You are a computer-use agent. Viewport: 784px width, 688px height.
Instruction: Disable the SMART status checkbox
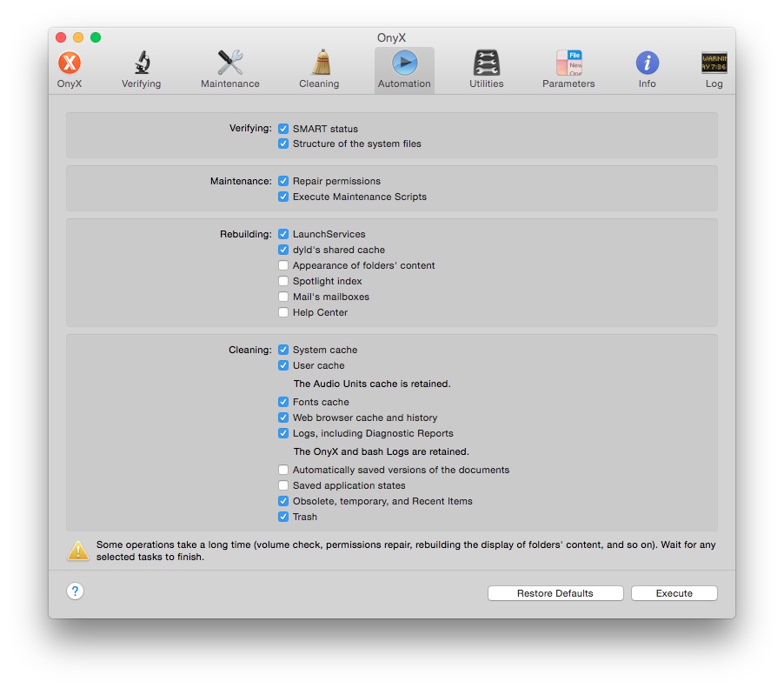(x=282, y=128)
